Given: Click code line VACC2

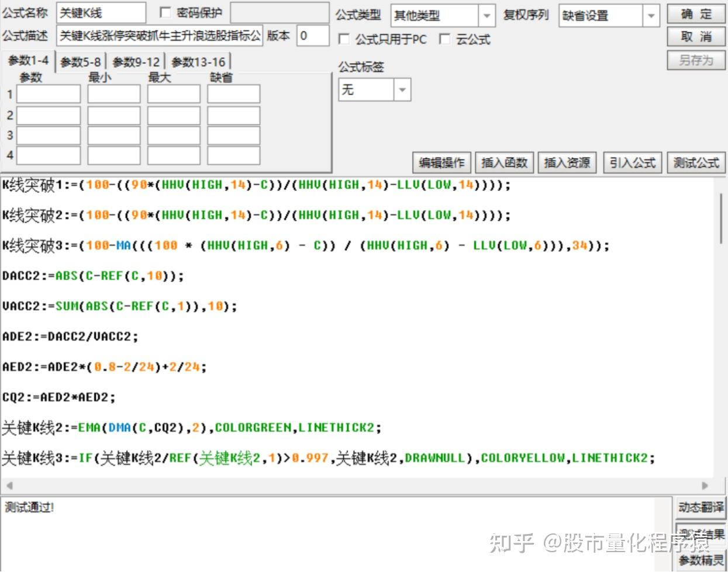Looking at the screenshot, I should click(120, 306).
